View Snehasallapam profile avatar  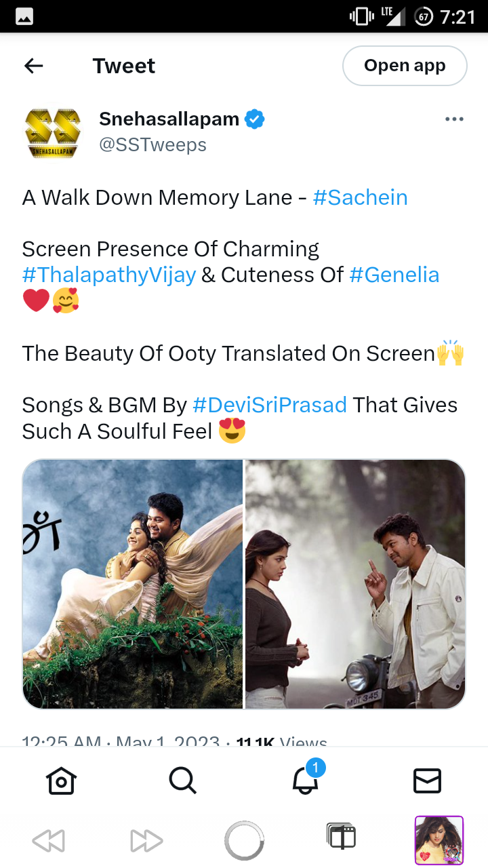pos(52,132)
